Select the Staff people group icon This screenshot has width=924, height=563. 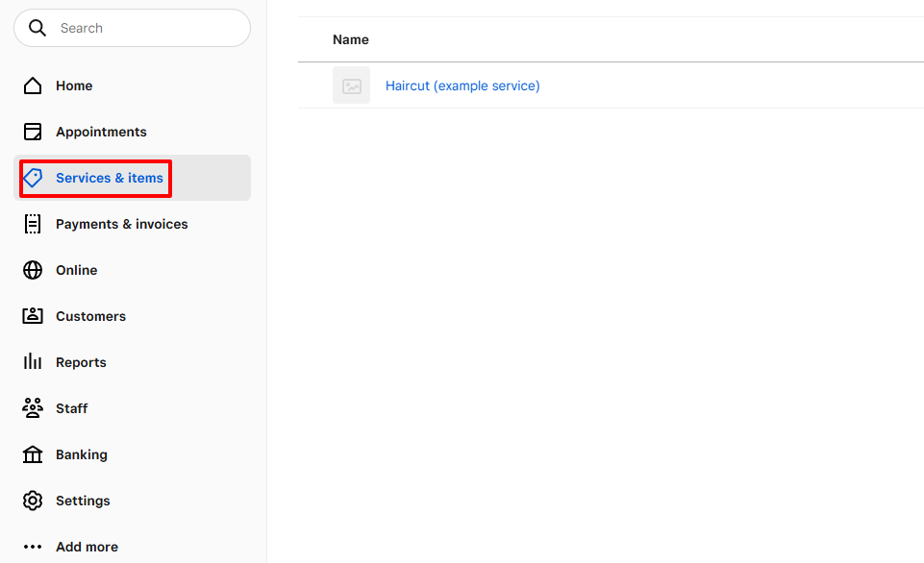tap(33, 408)
